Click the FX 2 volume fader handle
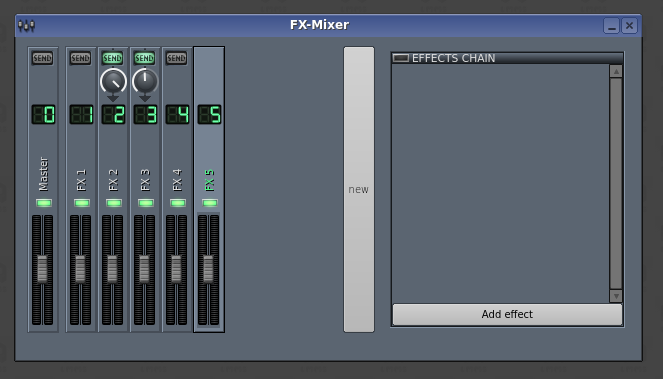Image resolution: width=663 pixels, height=379 pixels. coord(112,269)
